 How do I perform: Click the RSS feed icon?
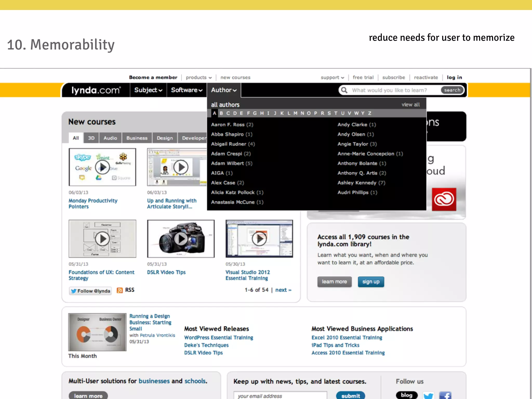click(119, 290)
